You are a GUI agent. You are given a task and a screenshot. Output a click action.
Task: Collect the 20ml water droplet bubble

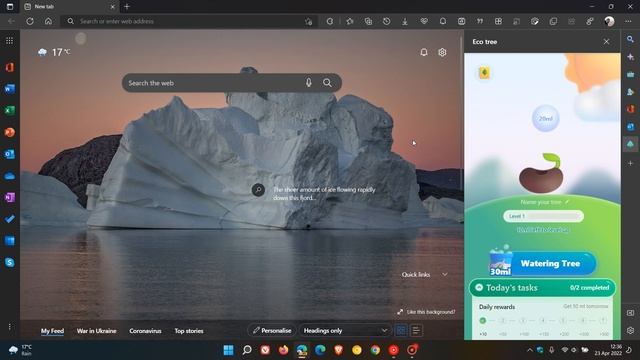545,118
